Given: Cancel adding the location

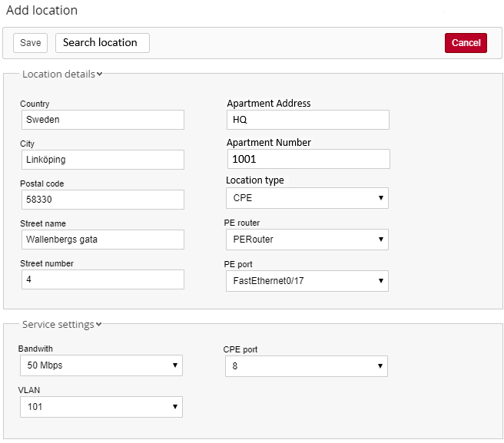Looking at the screenshot, I should 466,43.
